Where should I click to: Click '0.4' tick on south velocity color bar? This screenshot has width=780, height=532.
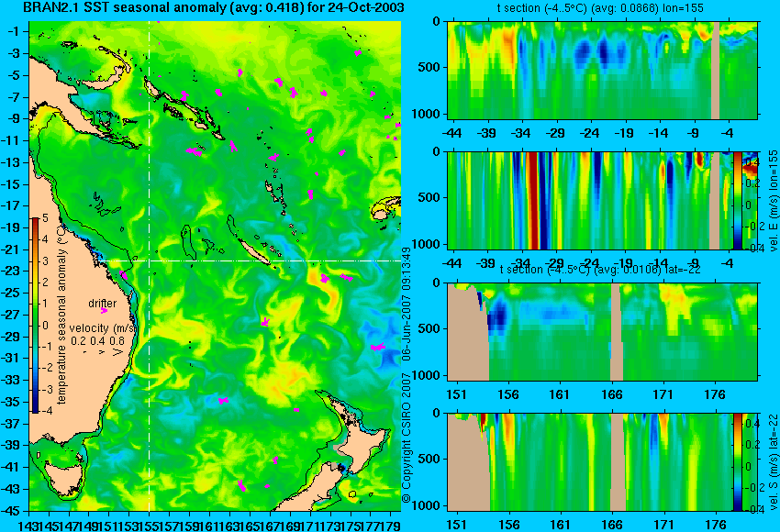coord(752,423)
